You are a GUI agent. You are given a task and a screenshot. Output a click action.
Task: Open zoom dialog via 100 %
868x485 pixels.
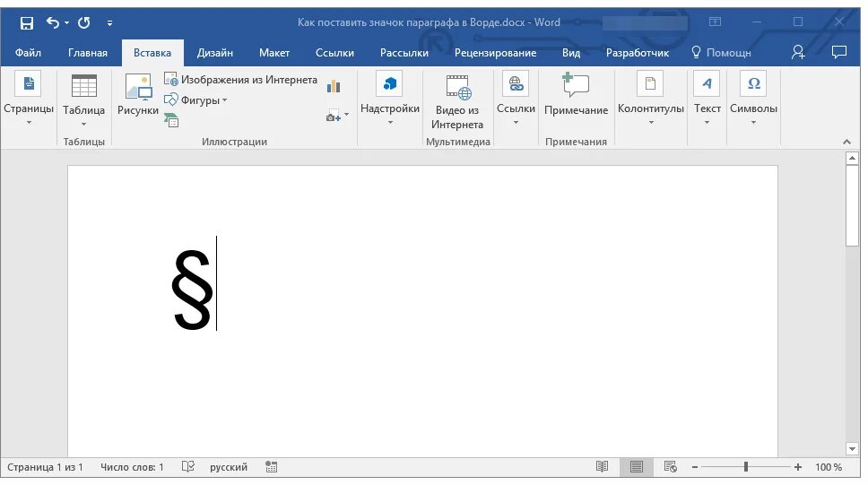pyautogui.click(x=829, y=467)
